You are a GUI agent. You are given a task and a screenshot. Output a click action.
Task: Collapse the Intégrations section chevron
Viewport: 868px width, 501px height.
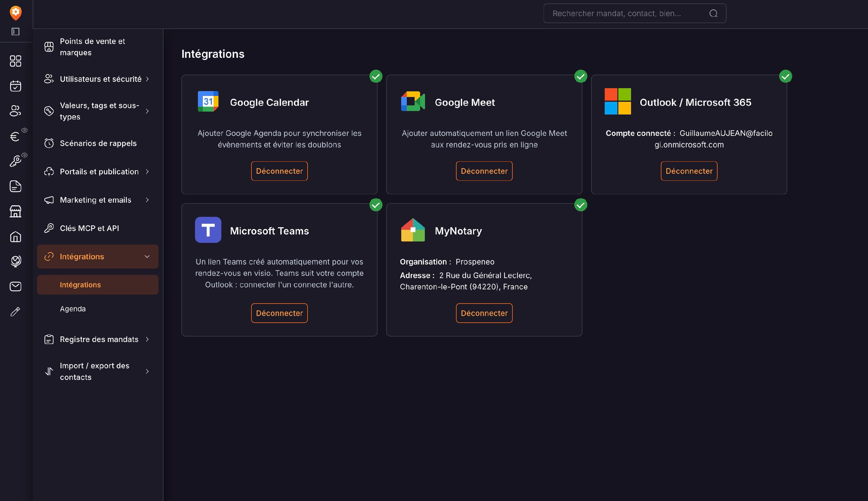click(x=147, y=257)
